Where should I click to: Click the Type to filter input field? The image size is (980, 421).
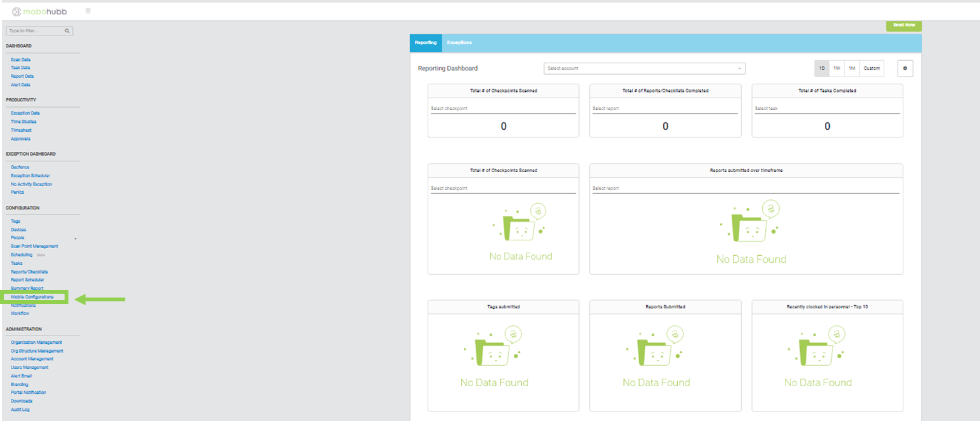tap(35, 30)
